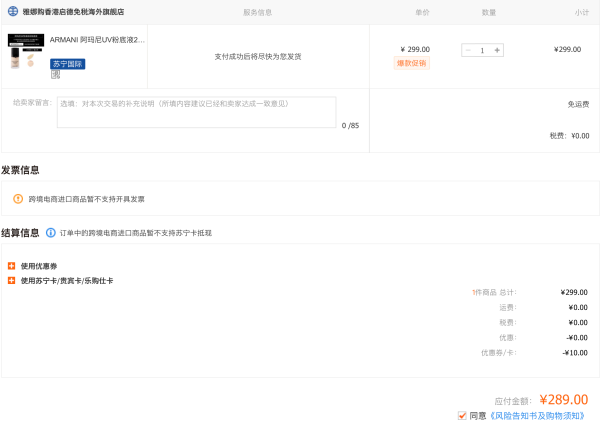Click the 税费: ¥0.00 text in order row
This screenshot has height=423, width=600.
tap(569, 136)
